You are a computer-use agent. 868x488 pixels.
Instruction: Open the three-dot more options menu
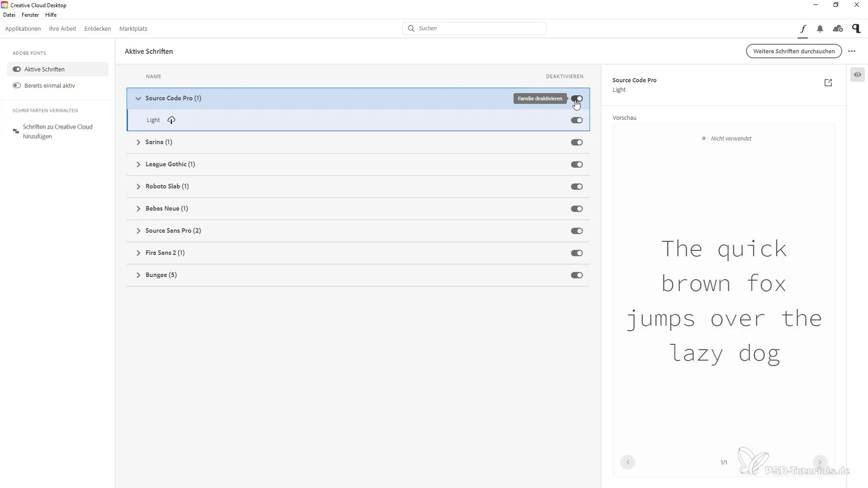coord(852,52)
